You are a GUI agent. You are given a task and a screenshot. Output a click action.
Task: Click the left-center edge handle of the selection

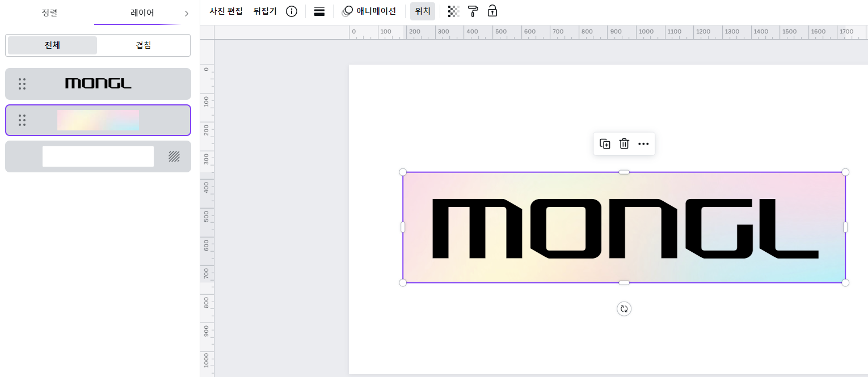pyautogui.click(x=403, y=227)
